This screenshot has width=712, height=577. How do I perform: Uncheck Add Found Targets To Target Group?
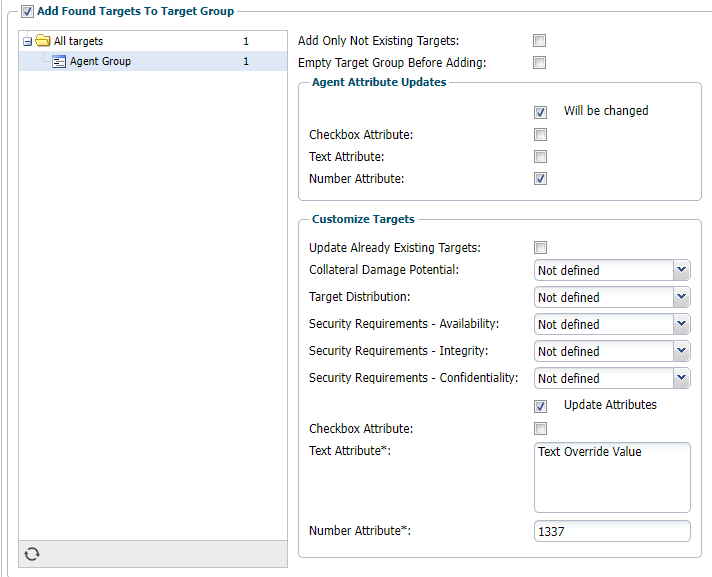point(27,11)
